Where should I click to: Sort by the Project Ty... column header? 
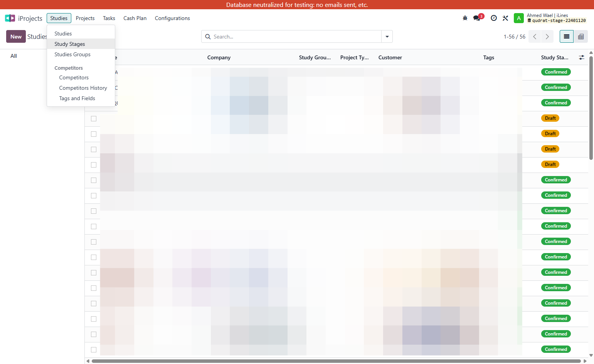point(355,57)
